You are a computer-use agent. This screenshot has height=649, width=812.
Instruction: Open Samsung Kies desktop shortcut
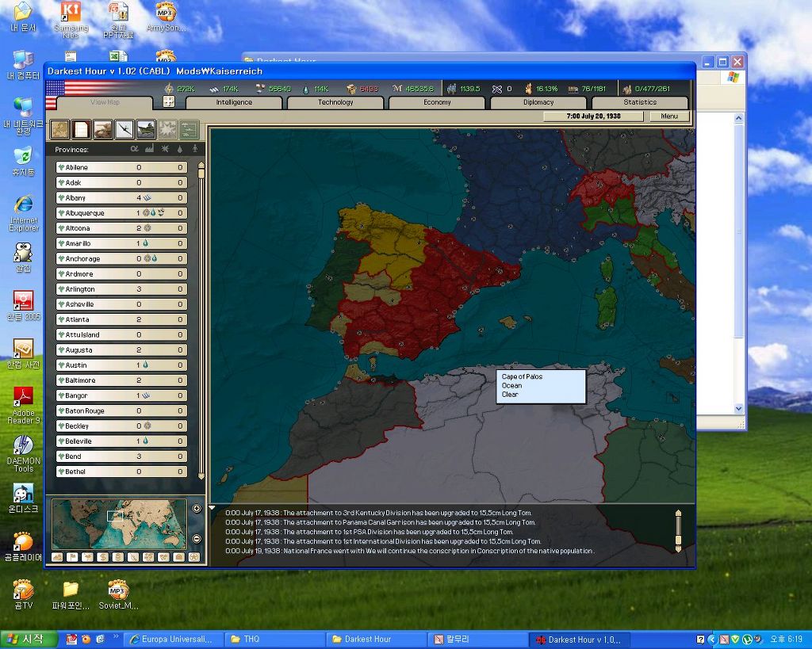(x=71, y=20)
